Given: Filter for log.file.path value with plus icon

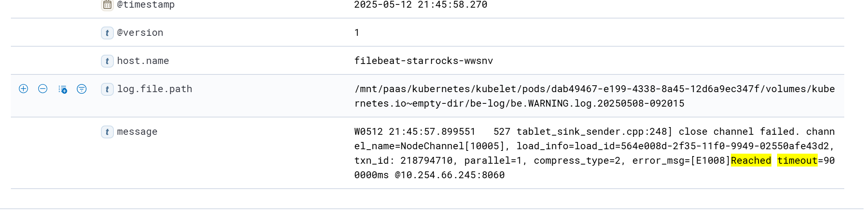Looking at the screenshot, I should coord(23,89).
